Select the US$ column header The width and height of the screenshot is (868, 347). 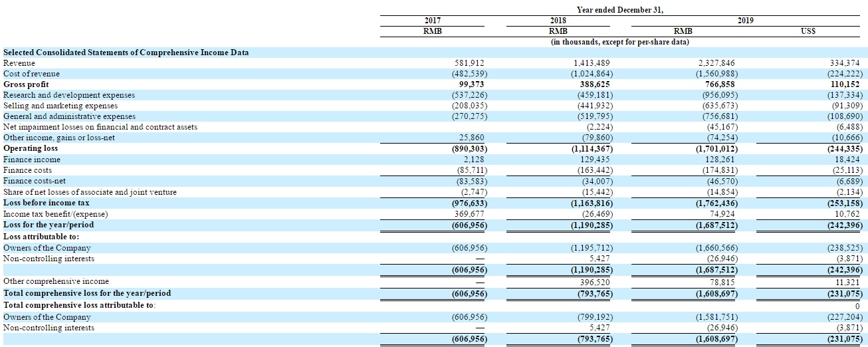[x=808, y=31]
